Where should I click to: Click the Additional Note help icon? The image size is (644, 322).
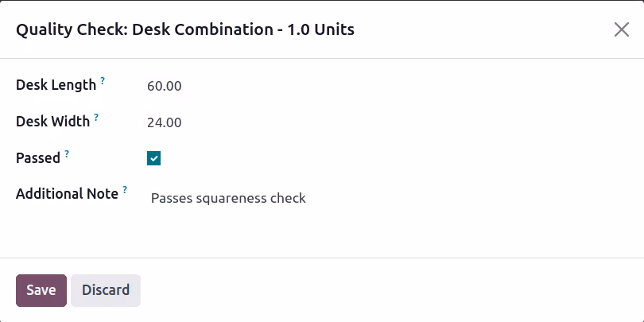125,188
